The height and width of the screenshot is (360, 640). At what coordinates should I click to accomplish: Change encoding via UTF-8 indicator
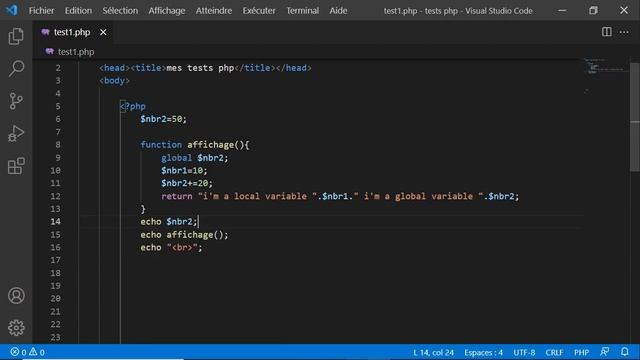pos(524,352)
